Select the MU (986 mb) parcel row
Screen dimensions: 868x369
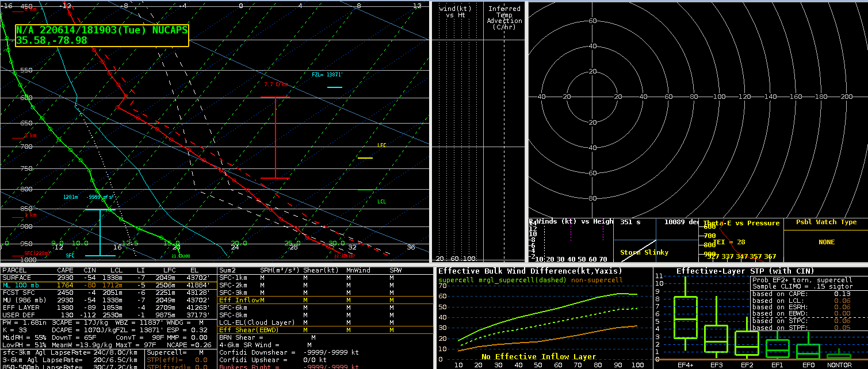[x=109, y=300]
